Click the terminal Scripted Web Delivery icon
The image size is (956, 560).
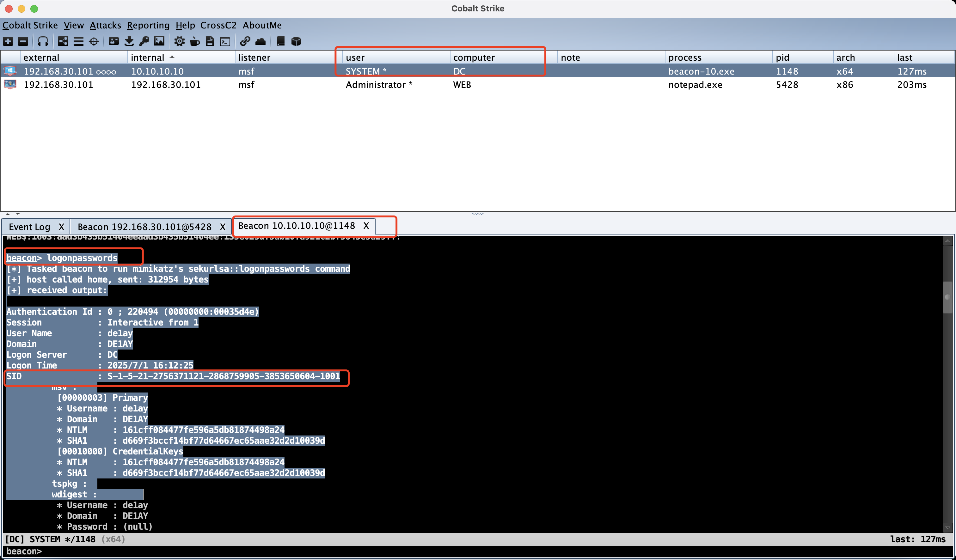[x=225, y=41]
